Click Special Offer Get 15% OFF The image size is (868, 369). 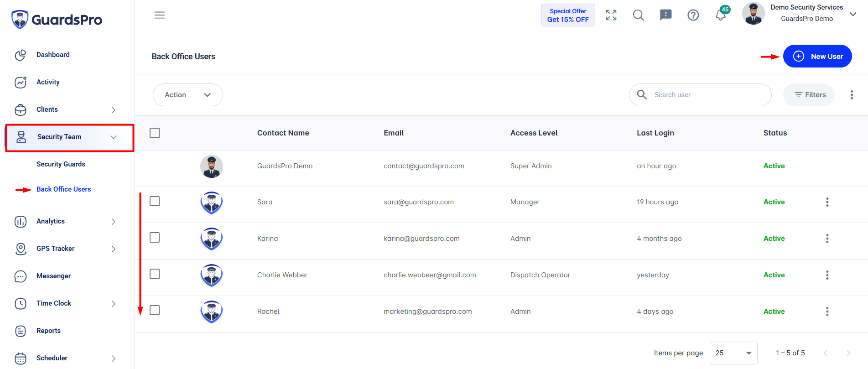coord(568,15)
